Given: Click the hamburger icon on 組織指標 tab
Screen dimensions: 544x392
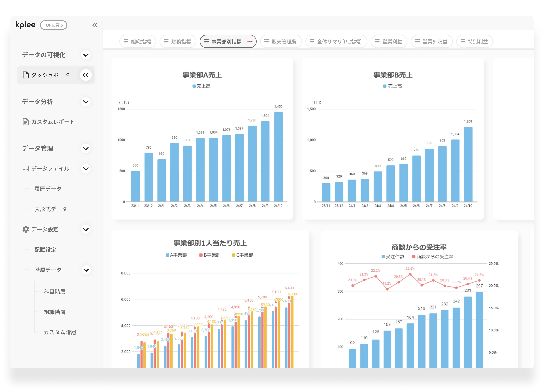Looking at the screenshot, I should pyautogui.click(x=126, y=41).
